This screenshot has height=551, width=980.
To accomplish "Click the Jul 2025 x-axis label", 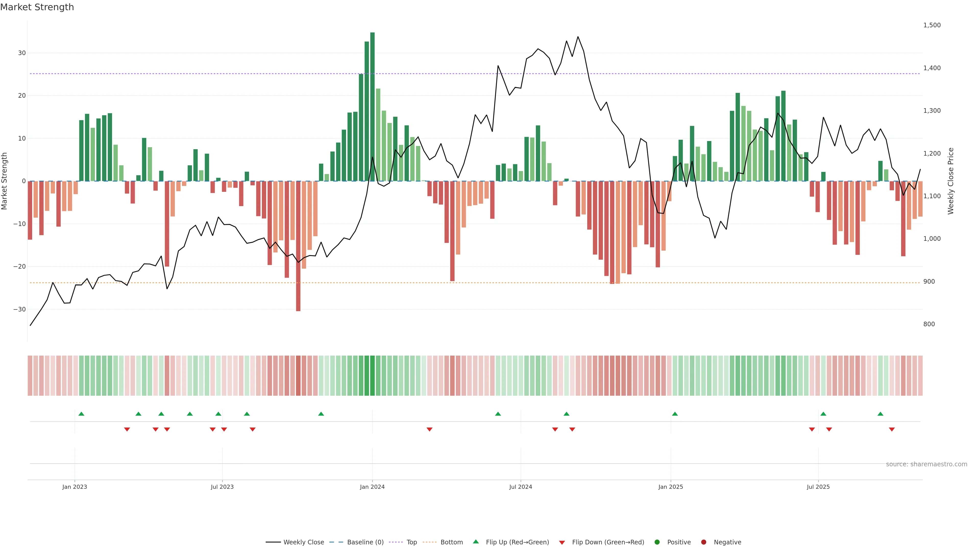I will [x=818, y=487].
